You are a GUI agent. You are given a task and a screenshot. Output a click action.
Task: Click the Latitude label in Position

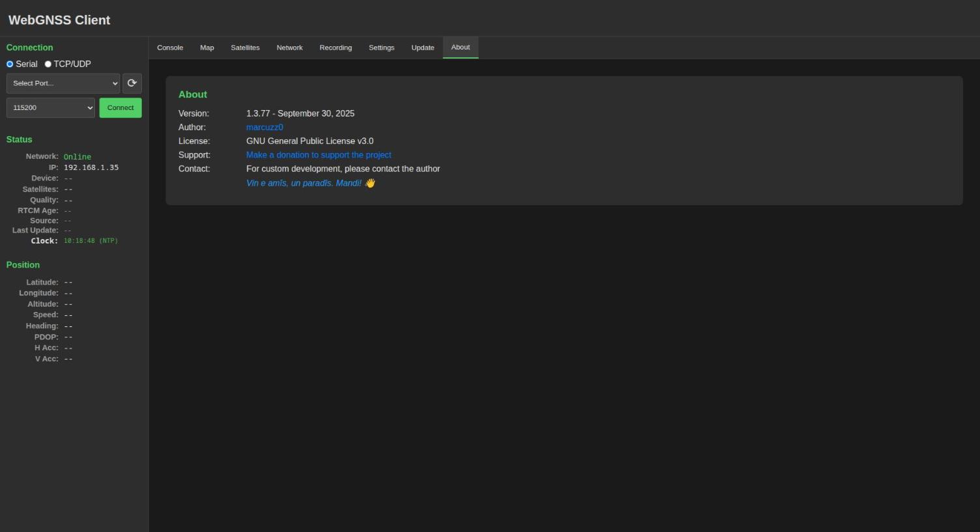[42, 283]
